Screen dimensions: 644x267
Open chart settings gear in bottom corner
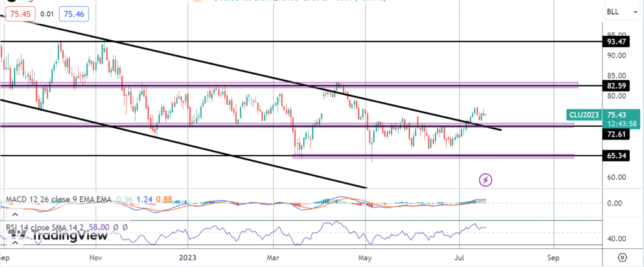click(x=622, y=258)
